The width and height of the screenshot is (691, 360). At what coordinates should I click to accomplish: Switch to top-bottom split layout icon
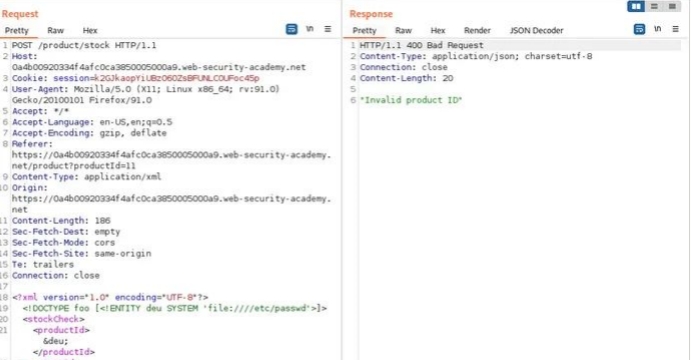pyautogui.click(x=654, y=6)
